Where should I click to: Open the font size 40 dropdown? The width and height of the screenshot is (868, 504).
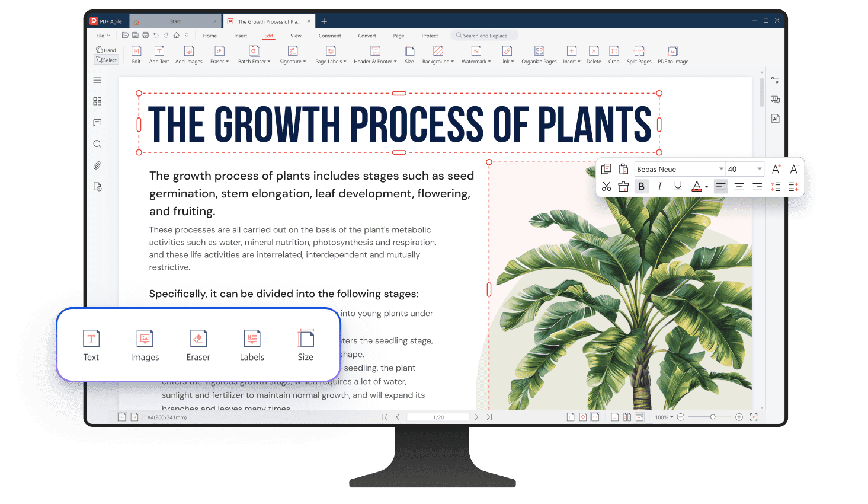tap(759, 169)
